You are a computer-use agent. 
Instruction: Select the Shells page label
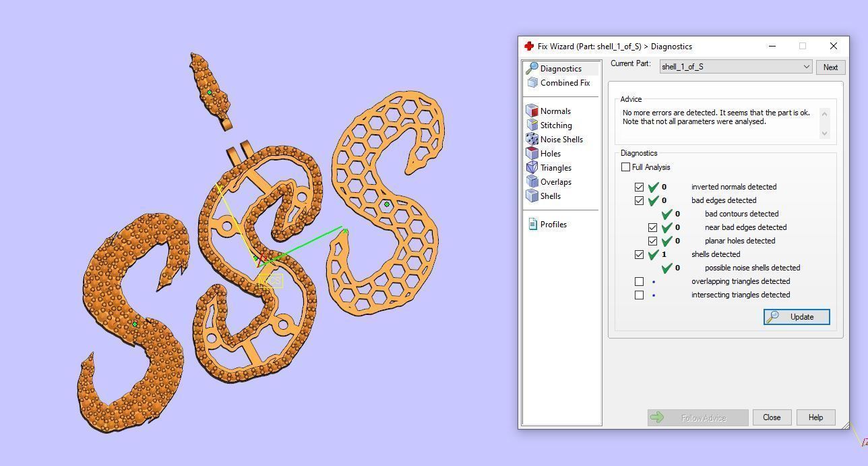551,196
